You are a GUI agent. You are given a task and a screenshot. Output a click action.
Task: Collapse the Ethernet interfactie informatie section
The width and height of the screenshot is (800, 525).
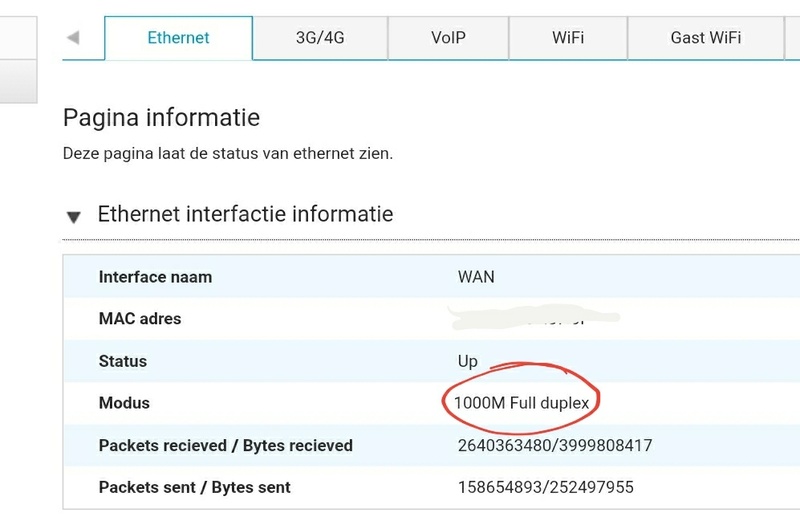[73, 216]
